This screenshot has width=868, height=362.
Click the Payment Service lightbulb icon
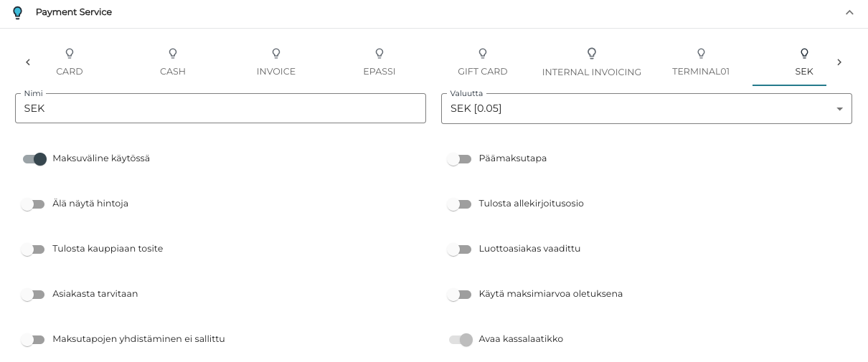pyautogui.click(x=18, y=12)
